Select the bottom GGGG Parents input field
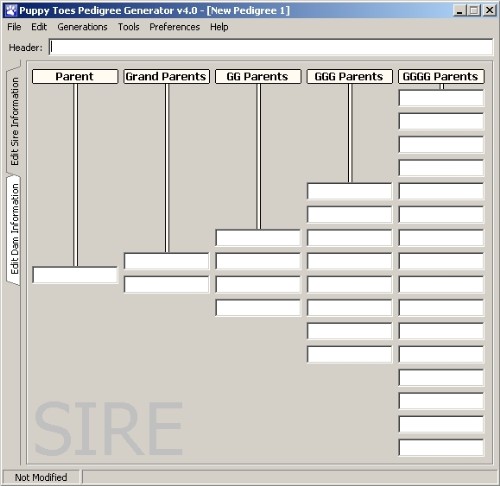The image size is (500, 486). 441,448
